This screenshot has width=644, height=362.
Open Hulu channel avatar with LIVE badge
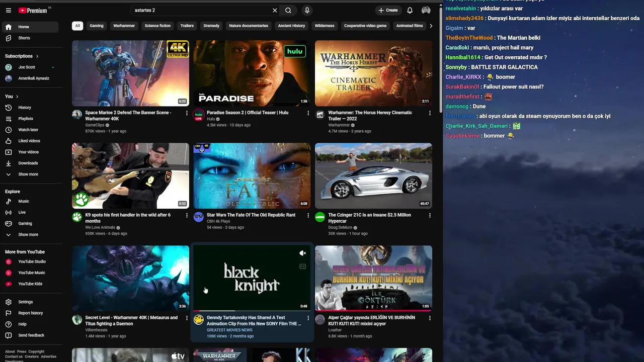click(x=199, y=115)
